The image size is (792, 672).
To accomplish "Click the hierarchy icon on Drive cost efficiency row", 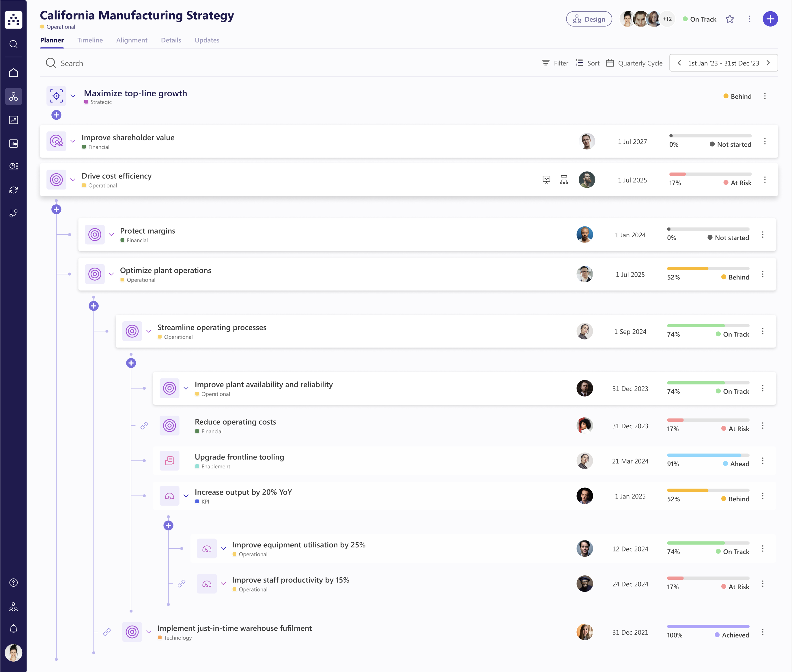I will [564, 179].
